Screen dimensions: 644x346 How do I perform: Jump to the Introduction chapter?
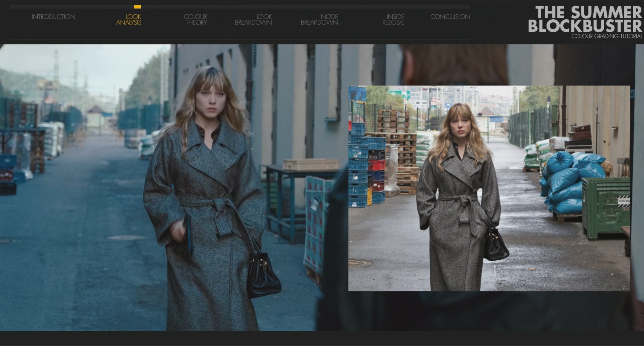(x=53, y=17)
